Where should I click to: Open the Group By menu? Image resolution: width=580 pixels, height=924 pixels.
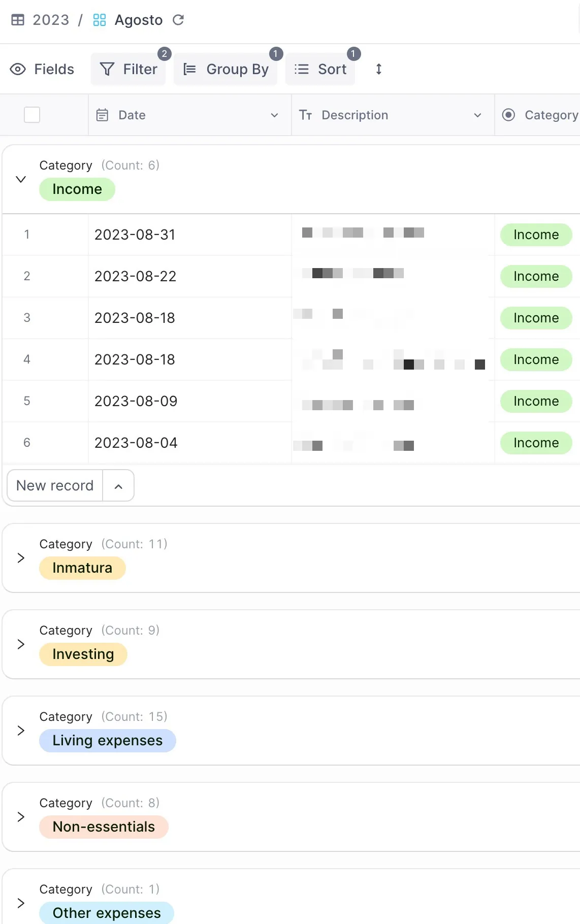226,69
